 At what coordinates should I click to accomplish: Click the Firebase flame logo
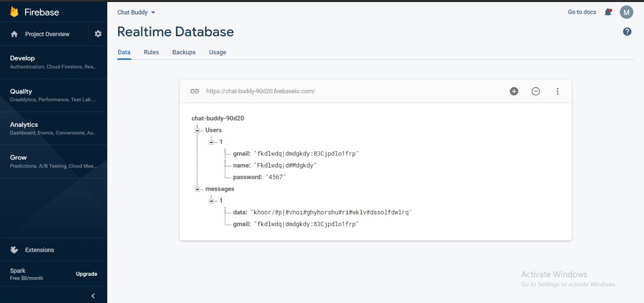pyautogui.click(x=14, y=12)
